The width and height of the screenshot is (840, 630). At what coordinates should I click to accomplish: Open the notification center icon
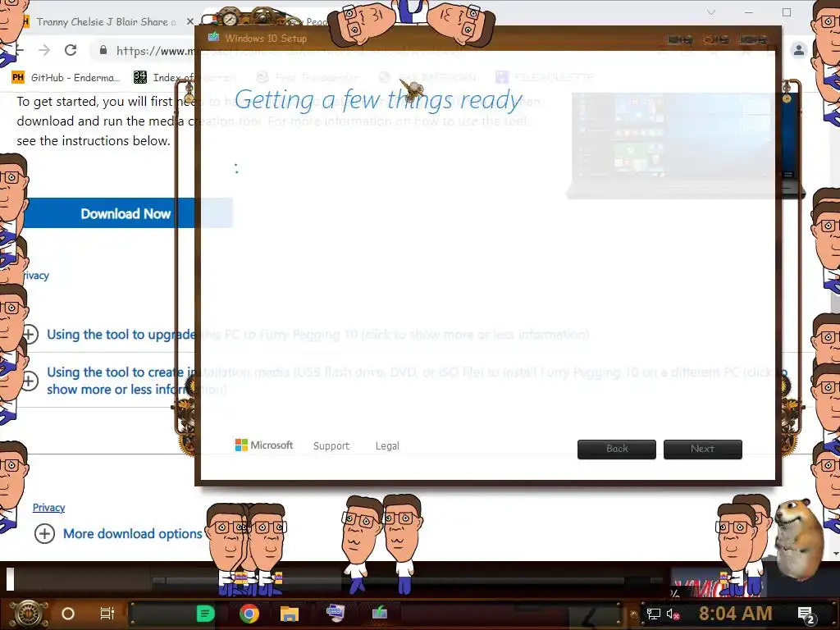(806, 614)
